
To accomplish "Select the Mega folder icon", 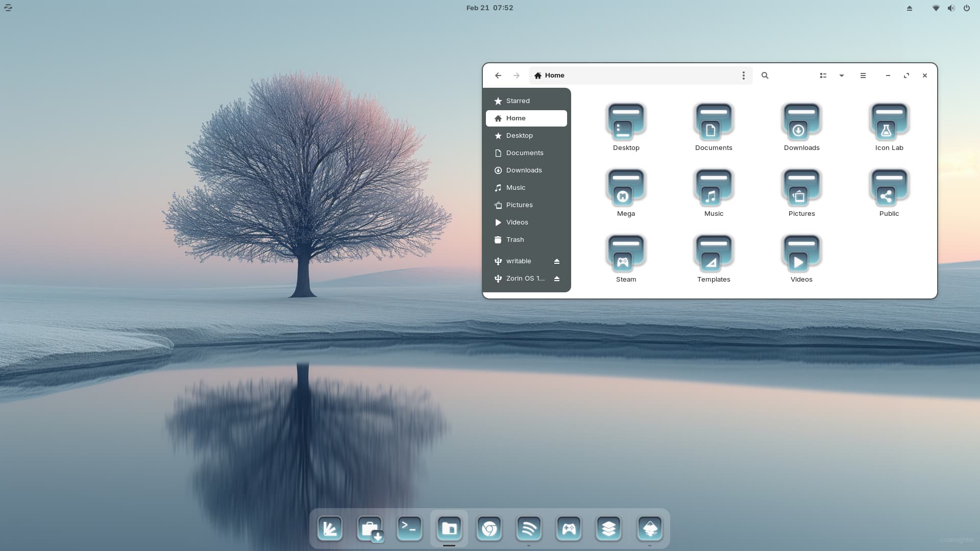I will tap(626, 187).
